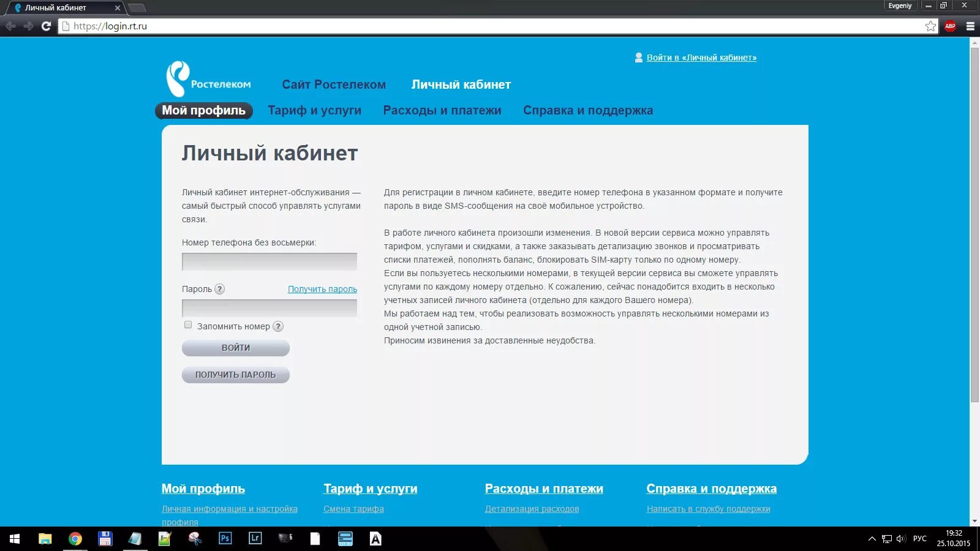Open the letter A app in taskbar
Image resolution: width=980 pixels, height=551 pixels.
click(x=375, y=539)
